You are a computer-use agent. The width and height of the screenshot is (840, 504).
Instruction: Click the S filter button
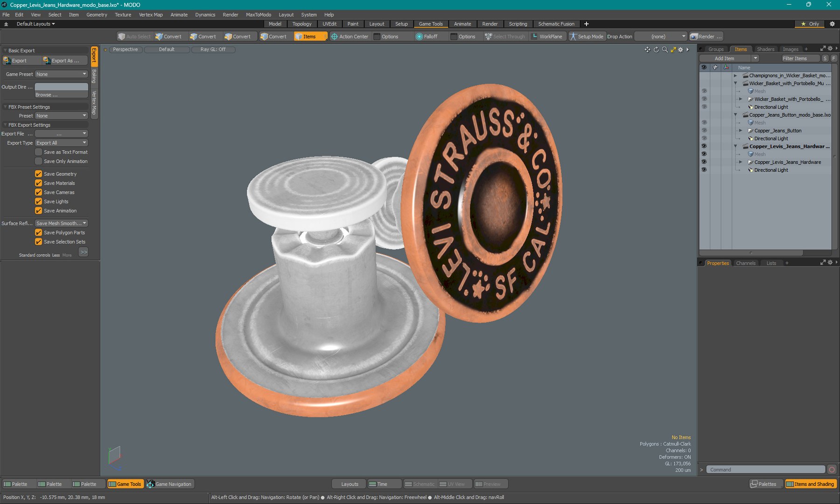click(825, 58)
